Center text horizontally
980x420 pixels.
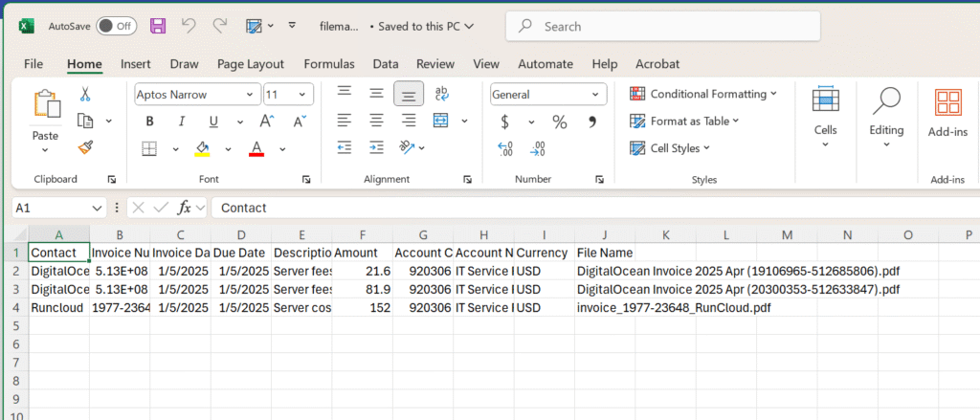376,120
